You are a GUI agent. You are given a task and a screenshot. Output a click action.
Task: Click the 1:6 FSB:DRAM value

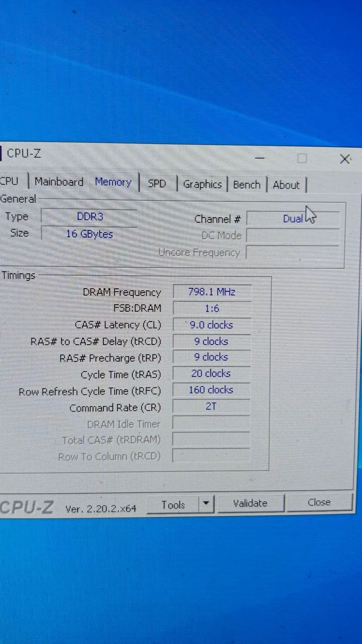click(212, 308)
